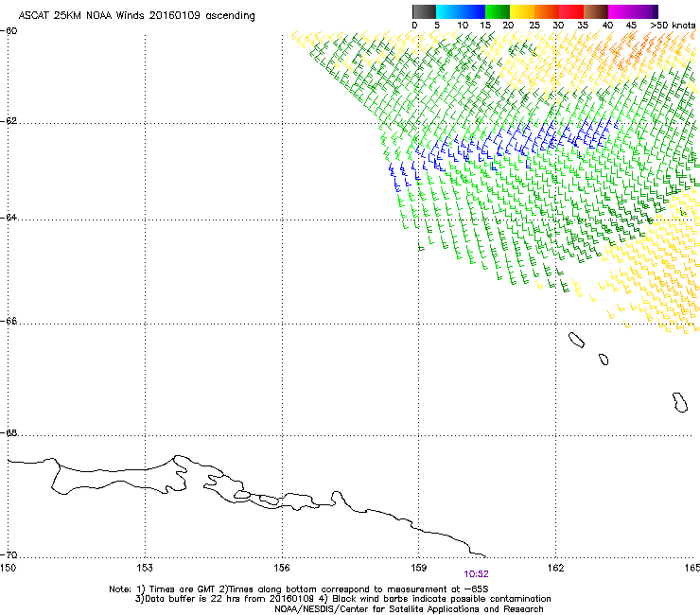Viewport: 700px width, 615px height.
Task: Click the '150' longitude label
Action: [8, 568]
